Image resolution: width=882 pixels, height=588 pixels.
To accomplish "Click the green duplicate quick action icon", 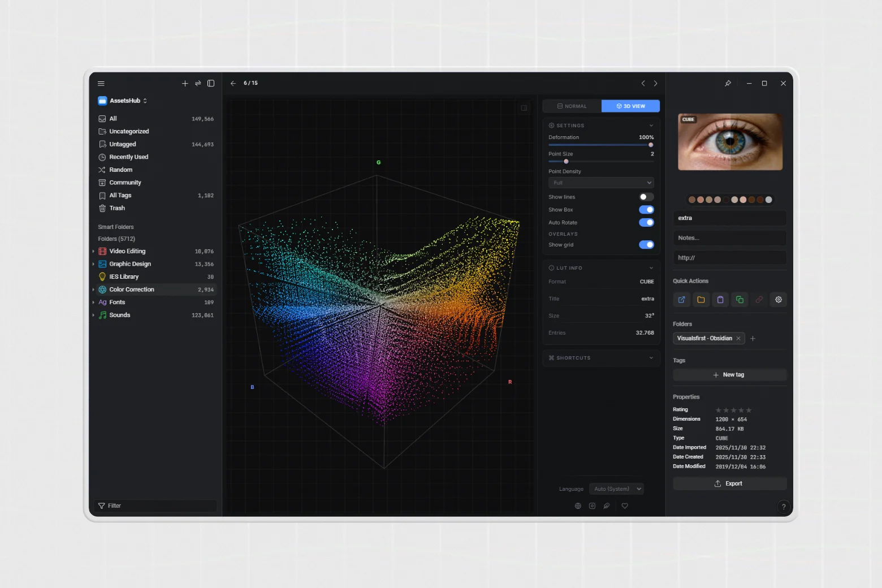I will tap(740, 300).
